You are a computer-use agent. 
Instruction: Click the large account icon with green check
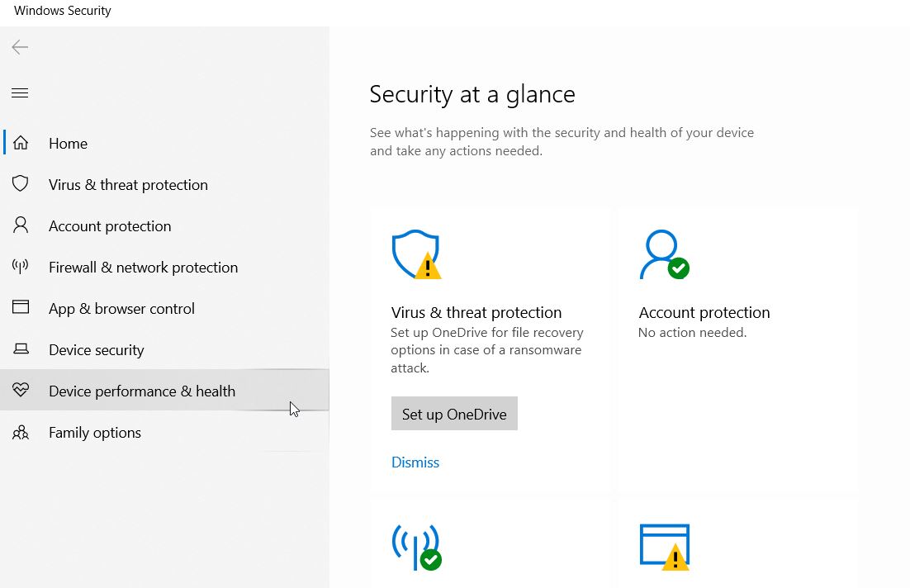(x=665, y=254)
